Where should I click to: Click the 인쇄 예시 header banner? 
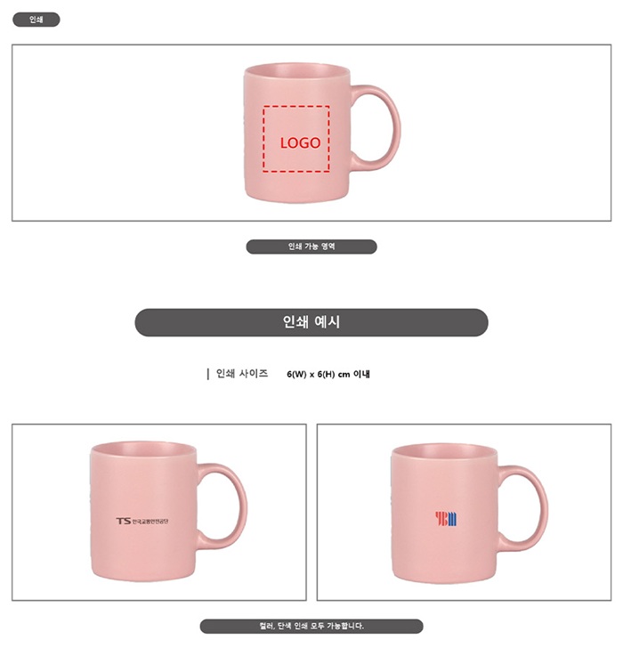311,322
